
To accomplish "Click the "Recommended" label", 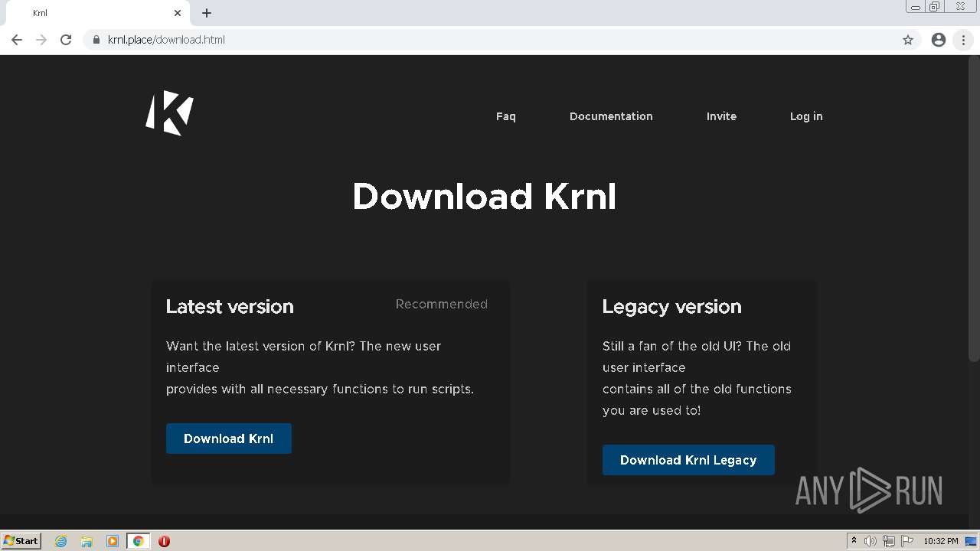I will 442,305.
